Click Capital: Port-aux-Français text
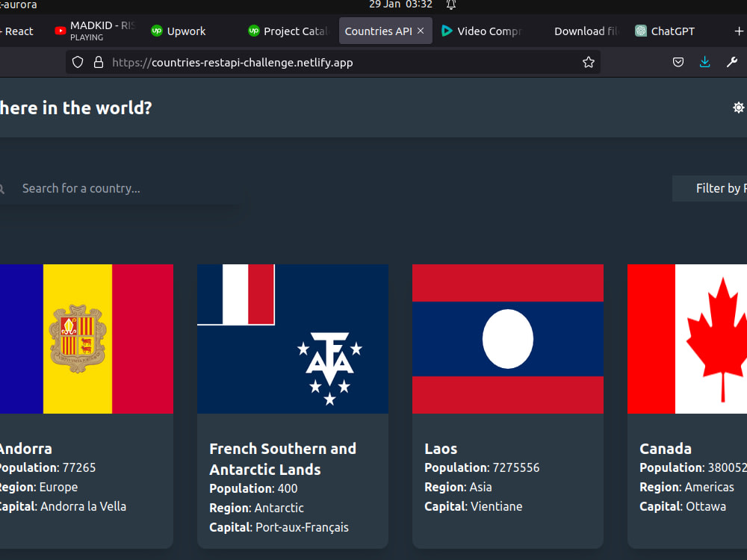 (x=279, y=527)
